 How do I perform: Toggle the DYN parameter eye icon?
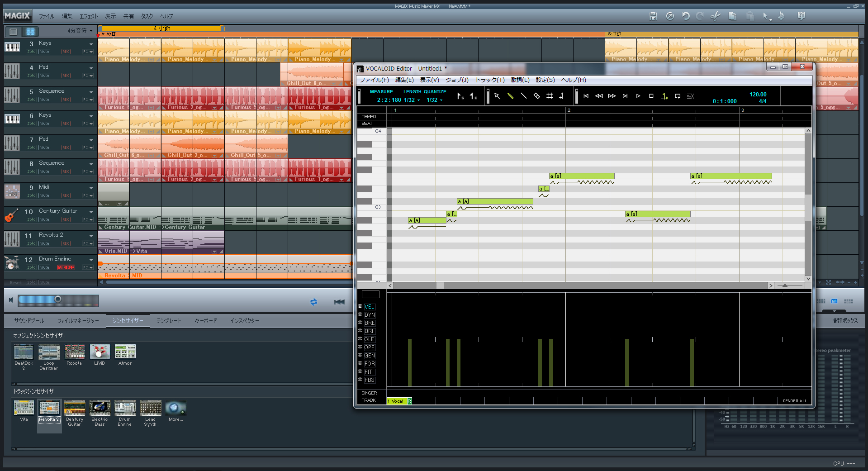tap(360, 314)
